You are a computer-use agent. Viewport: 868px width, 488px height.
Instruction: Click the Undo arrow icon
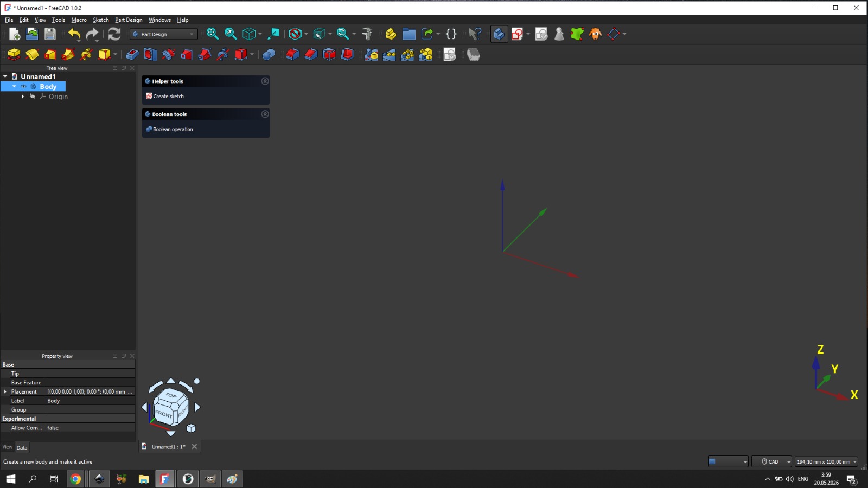(x=74, y=34)
